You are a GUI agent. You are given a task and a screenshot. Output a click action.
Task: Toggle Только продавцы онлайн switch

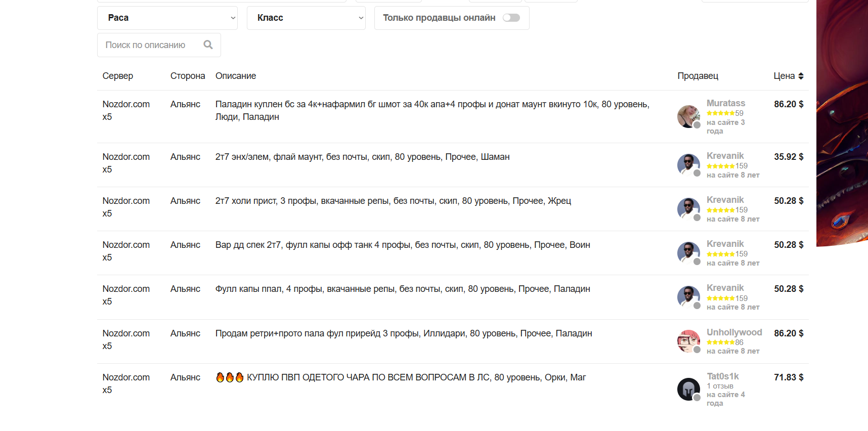coord(511,18)
